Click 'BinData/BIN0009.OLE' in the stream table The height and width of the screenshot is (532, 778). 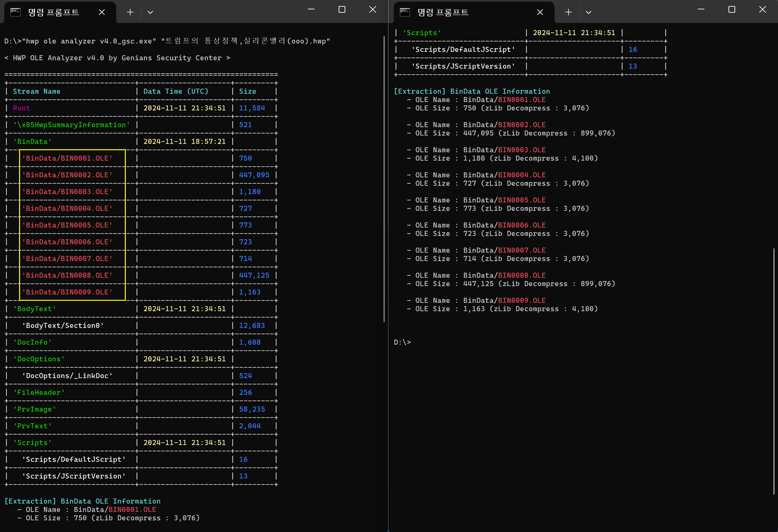point(67,292)
